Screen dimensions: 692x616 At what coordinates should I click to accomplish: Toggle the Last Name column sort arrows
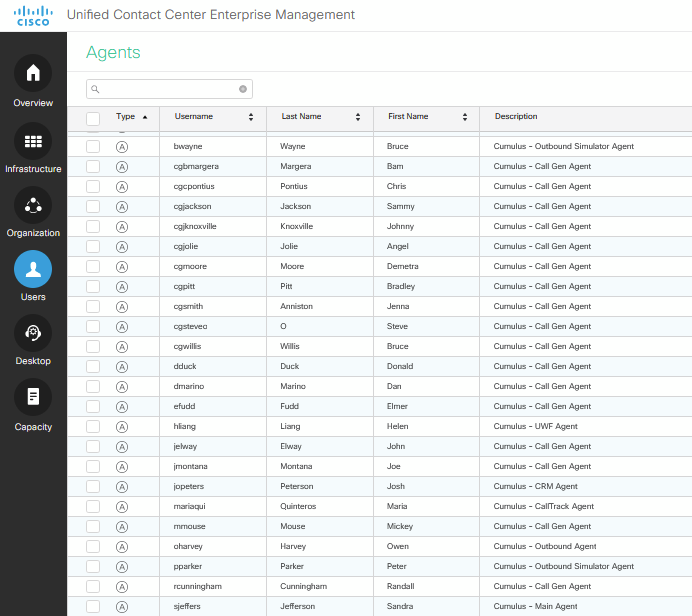[x=358, y=117]
